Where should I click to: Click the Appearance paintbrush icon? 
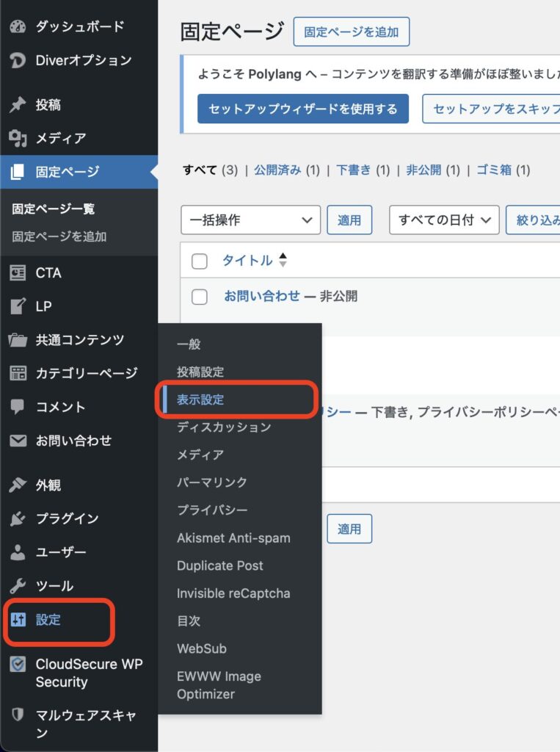click(18, 485)
